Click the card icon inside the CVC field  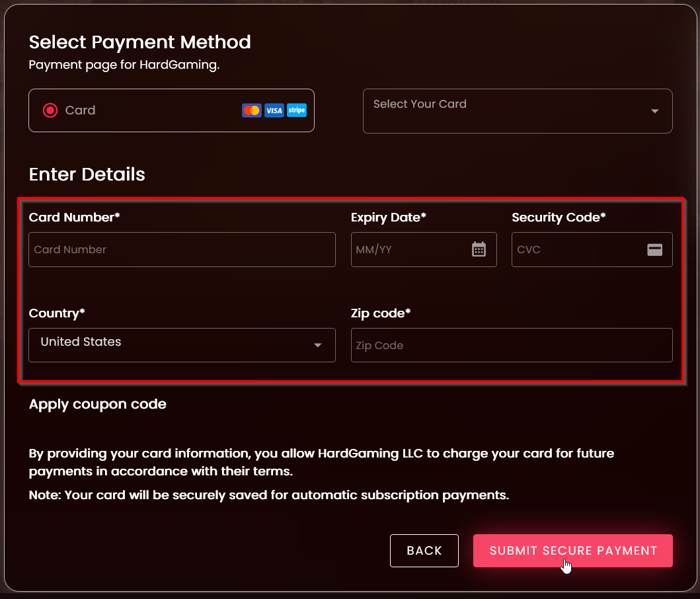click(x=655, y=249)
